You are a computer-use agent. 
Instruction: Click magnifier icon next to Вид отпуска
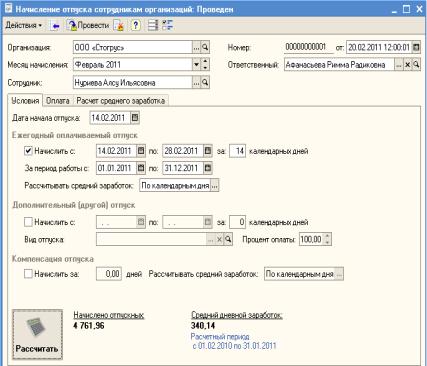pyautogui.click(x=228, y=239)
